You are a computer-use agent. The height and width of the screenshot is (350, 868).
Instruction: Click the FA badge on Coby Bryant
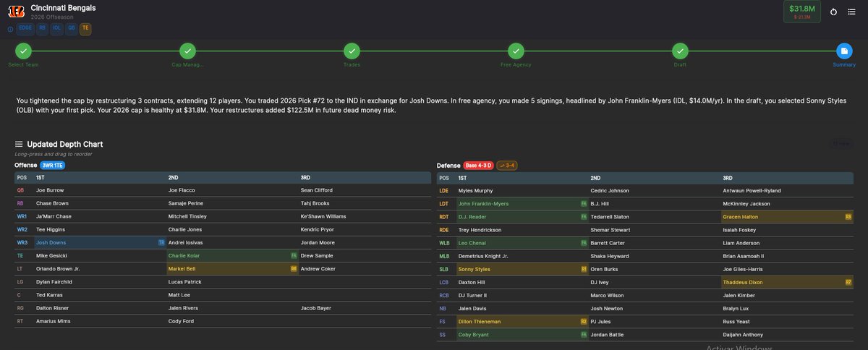pyautogui.click(x=584, y=335)
